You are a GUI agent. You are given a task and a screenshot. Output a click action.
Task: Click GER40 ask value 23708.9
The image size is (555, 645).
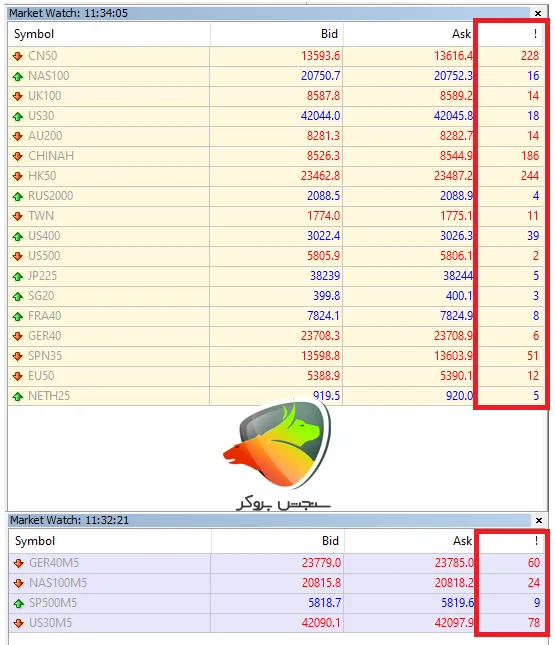(x=453, y=336)
